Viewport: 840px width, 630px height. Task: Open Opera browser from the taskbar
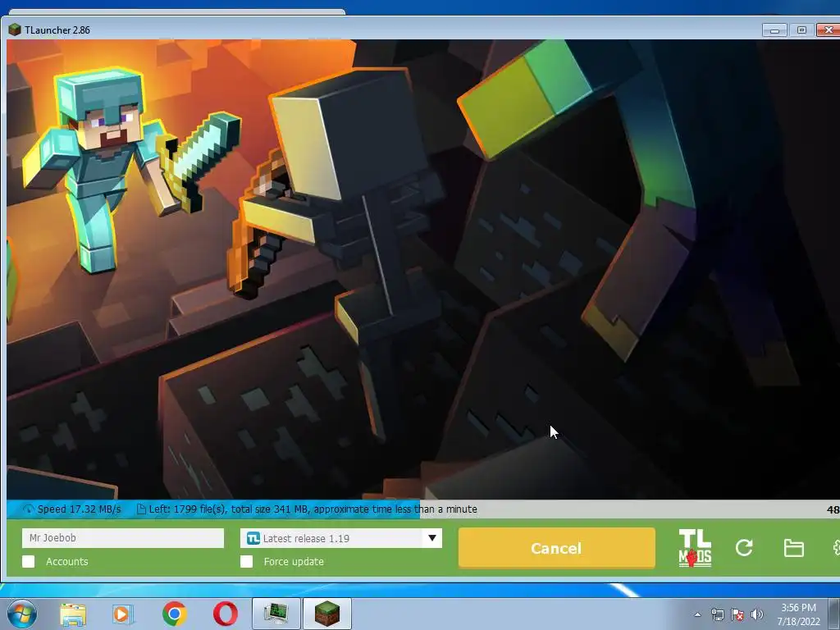point(226,614)
